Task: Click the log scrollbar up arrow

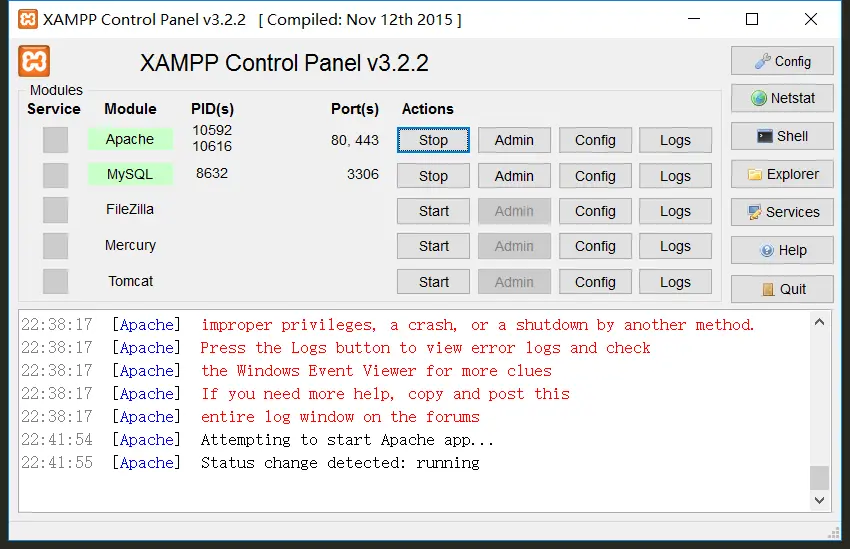Action: (819, 322)
